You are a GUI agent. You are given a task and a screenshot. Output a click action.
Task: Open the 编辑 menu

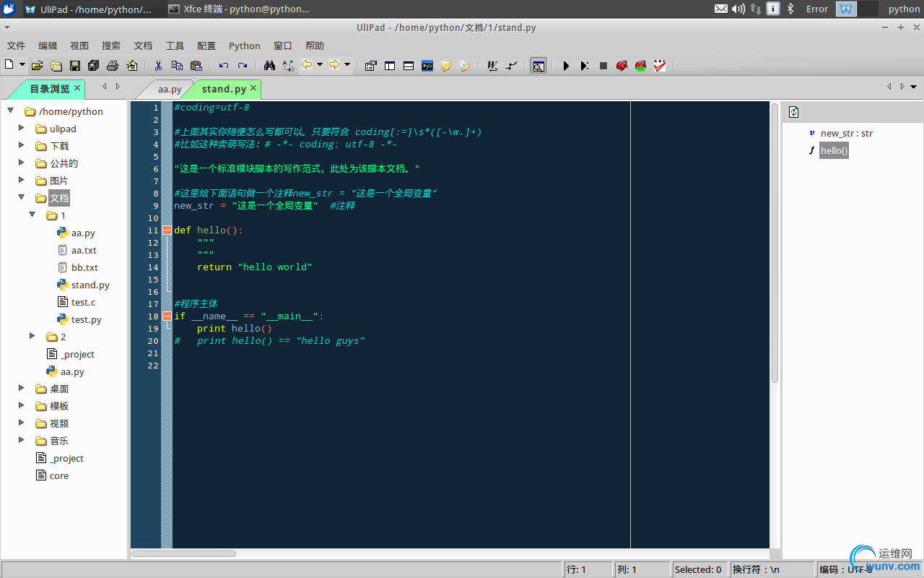click(48, 46)
